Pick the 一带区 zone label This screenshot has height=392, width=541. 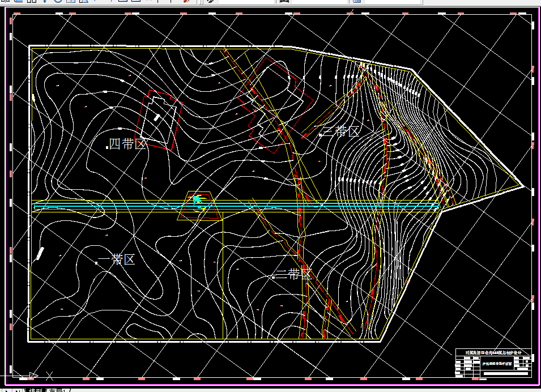coord(116,259)
